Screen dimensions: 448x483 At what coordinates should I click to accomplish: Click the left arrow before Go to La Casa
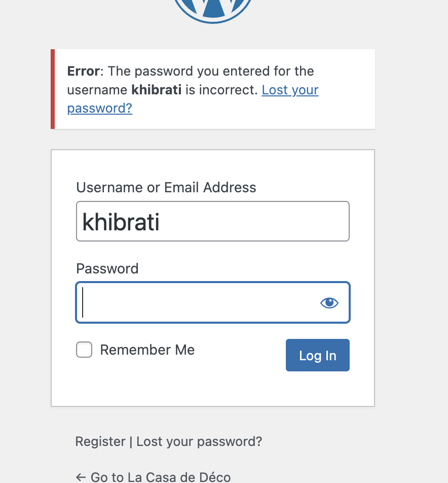point(81,477)
